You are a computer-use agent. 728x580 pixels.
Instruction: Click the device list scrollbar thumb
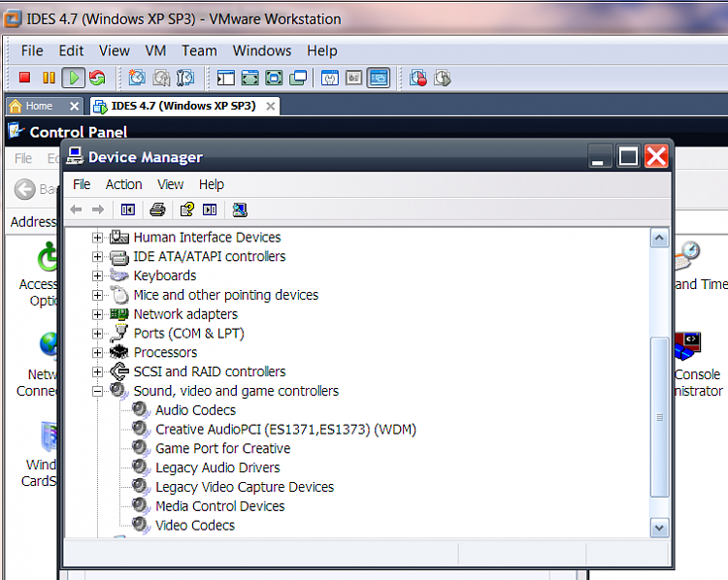click(x=659, y=417)
